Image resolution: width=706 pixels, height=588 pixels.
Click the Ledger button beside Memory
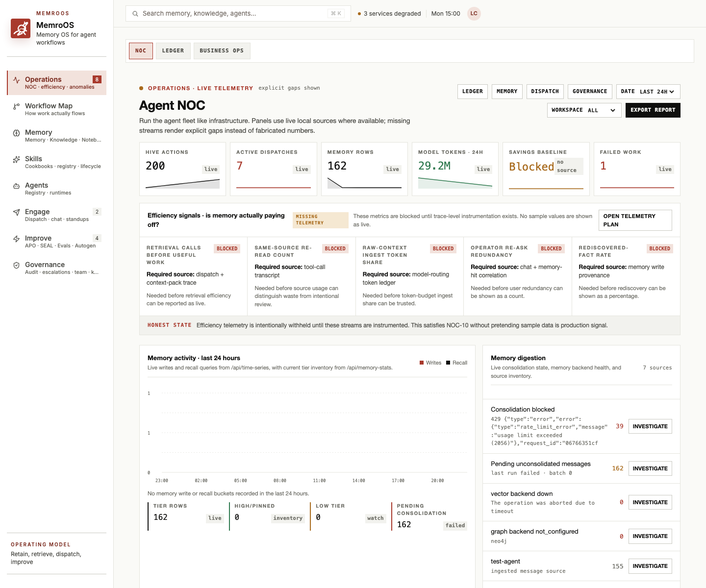pos(473,92)
